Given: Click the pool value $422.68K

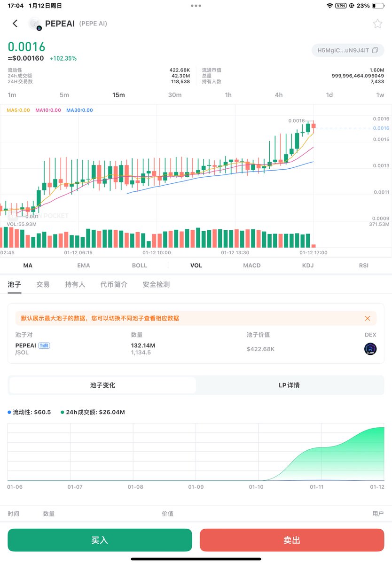Looking at the screenshot, I should [261, 349].
